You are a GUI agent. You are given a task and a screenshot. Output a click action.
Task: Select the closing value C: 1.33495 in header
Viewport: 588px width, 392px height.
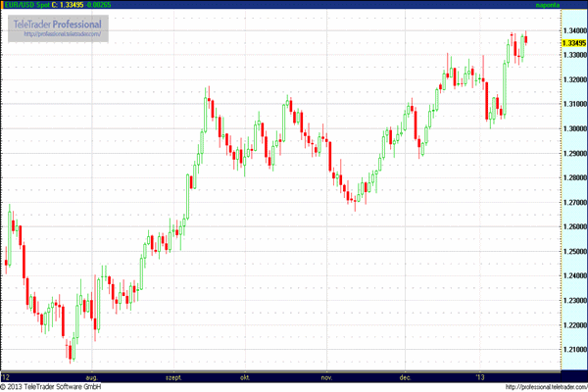(68, 5)
